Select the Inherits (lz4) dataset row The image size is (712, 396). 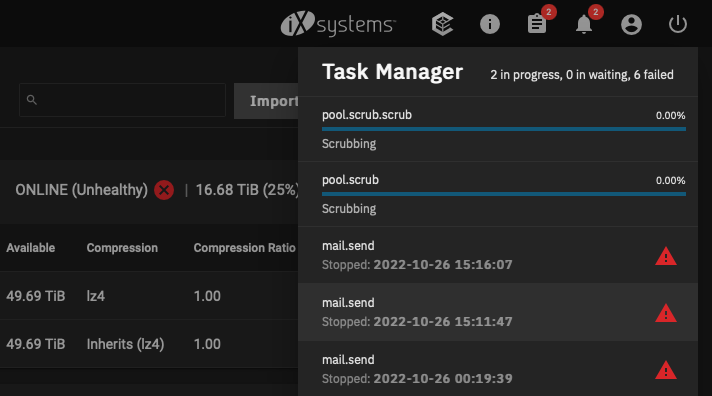[x=149, y=344]
